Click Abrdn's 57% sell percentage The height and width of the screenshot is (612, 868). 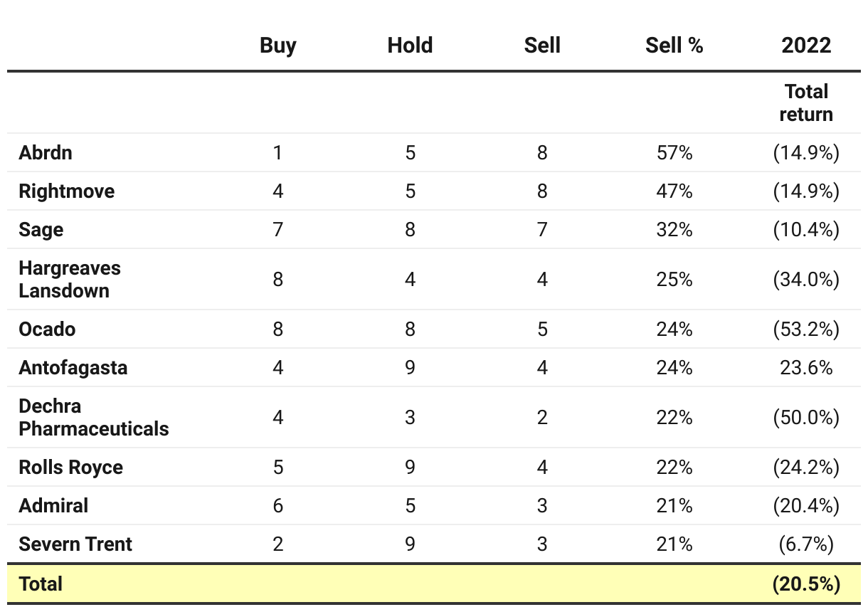pos(674,153)
